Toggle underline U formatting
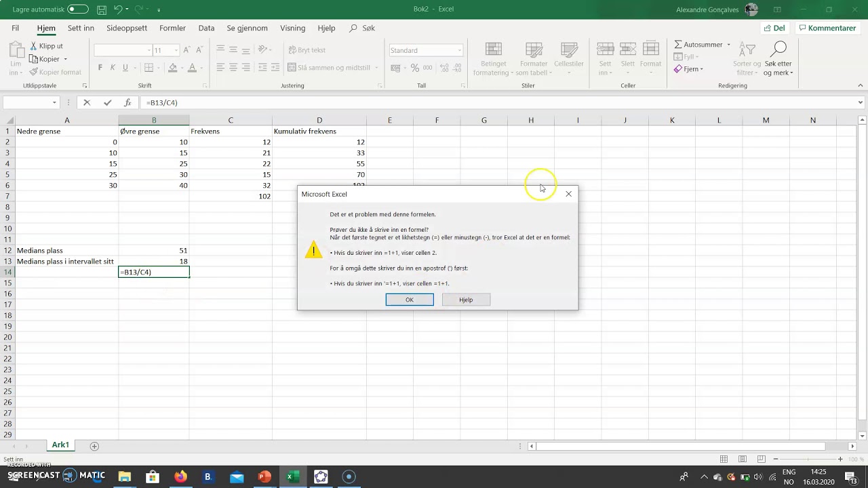 (125, 68)
